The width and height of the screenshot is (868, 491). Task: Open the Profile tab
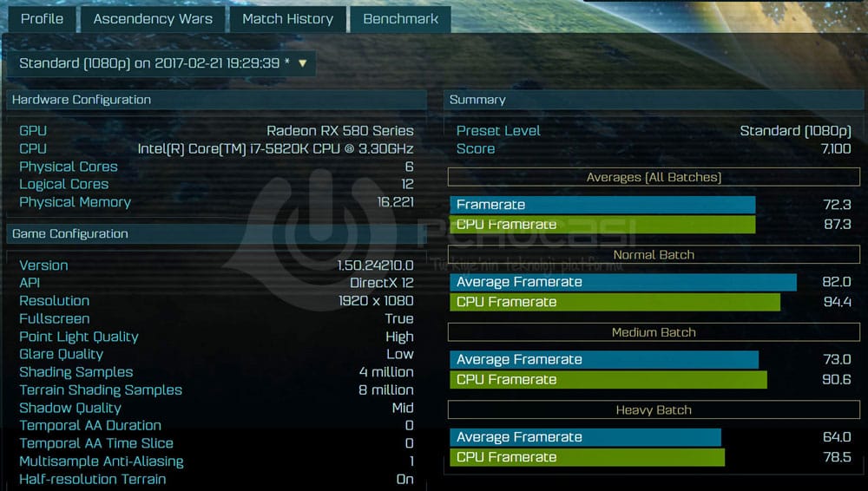[42, 18]
